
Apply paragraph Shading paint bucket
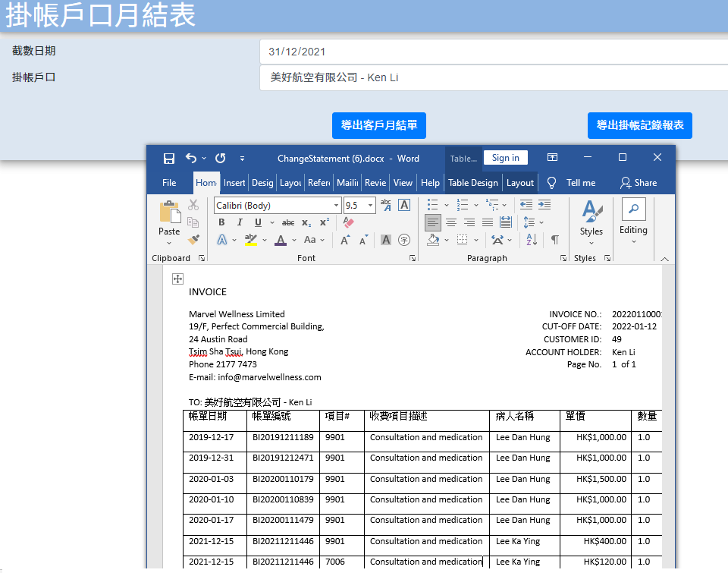(x=433, y=240)
